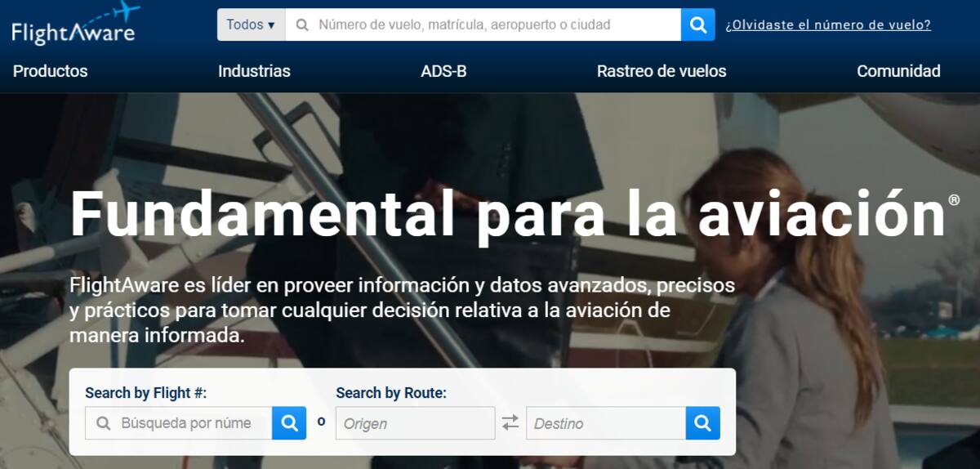Open the Productos menu
This screenshot has width=980, height=469.
pos(51,71)
